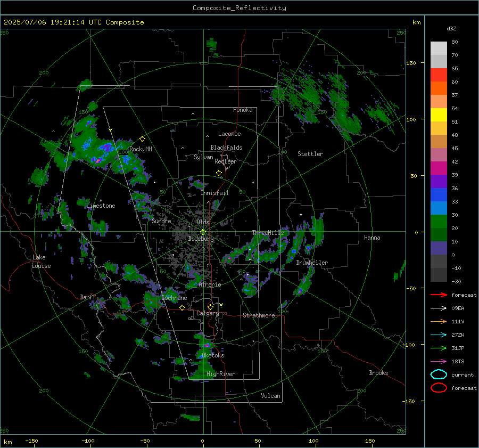This screenshot has height=448, width=479.
Task: Click the yellow diamond marker near RedDeer
Action: tap(219, 173)
